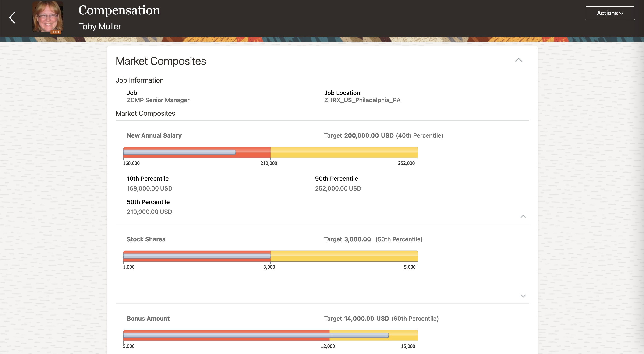Click the Toby Muller name text

point(99,26)
